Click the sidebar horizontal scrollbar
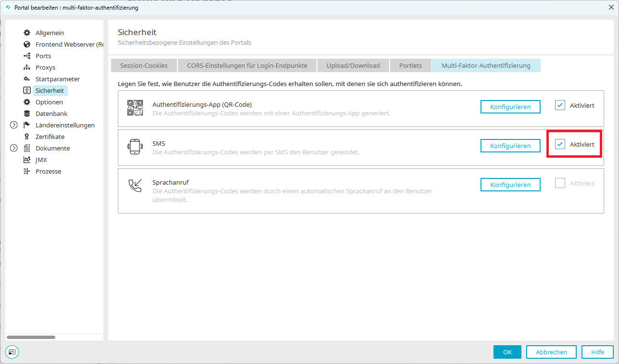Image resolution: width=619 pixels, height=364 pixels. pos(31,337)
